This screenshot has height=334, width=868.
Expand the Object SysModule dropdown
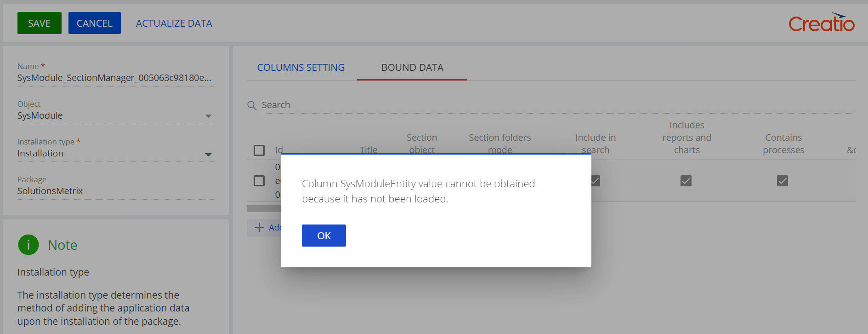point(208,116)
